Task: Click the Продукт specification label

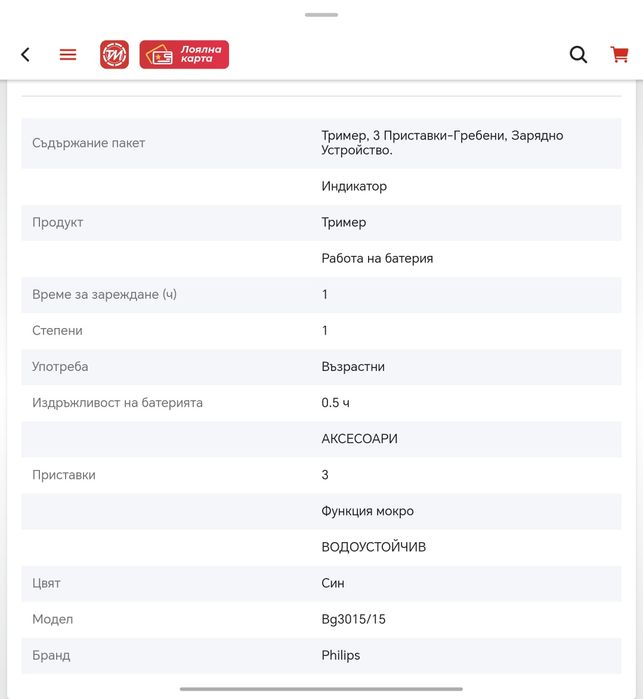Action: [x=58, y=222]
